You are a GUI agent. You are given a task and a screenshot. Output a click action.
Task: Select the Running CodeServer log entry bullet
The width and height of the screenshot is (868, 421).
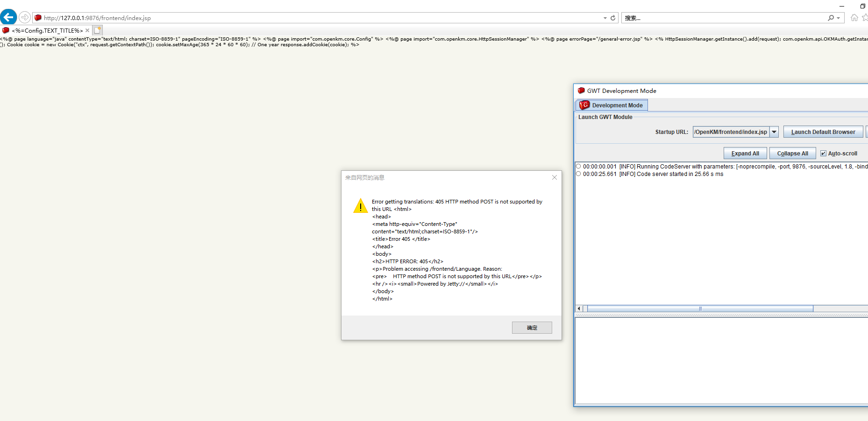pos(578,166)
